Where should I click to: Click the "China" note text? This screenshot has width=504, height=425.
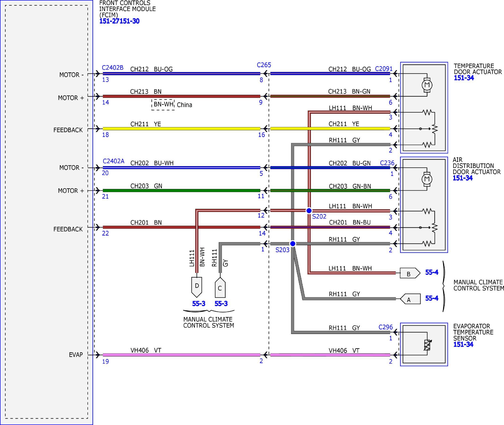[185, 105]
